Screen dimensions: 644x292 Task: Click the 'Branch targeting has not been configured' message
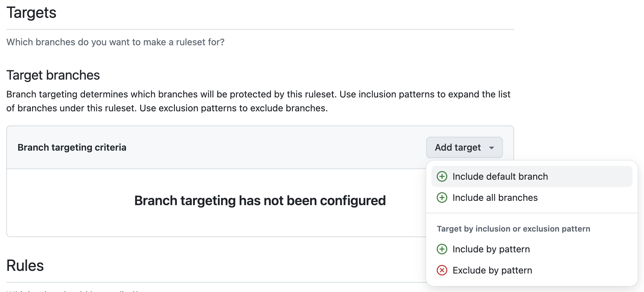pyautogui.click(x=260, y=201)
